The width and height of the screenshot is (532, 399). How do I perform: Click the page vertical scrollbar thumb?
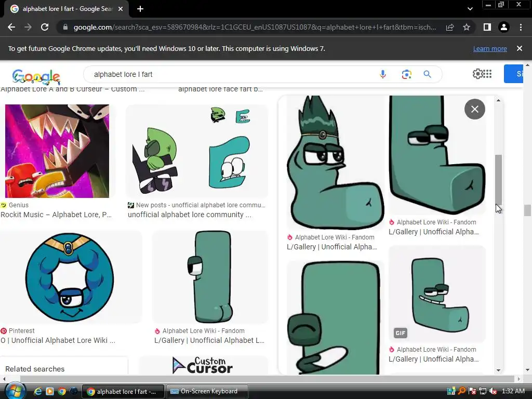pos(527,210)
